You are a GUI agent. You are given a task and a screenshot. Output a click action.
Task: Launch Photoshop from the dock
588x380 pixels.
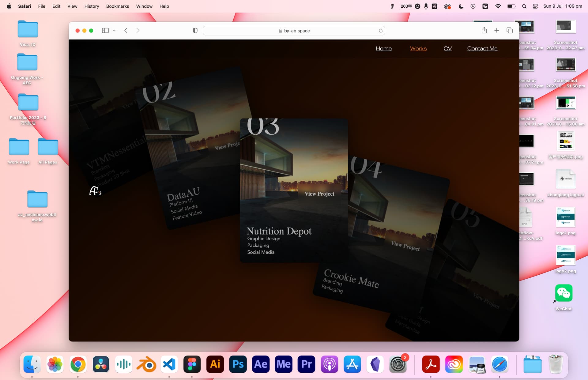click(x=238, y=364)
